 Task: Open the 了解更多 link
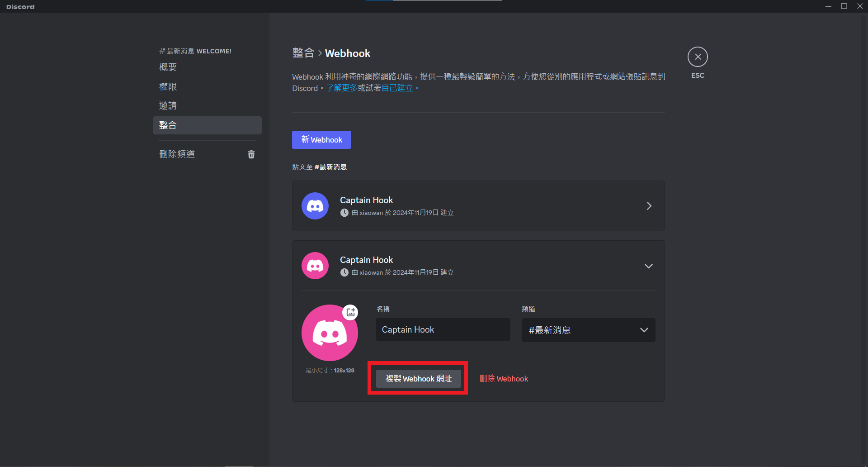(342, 88)
